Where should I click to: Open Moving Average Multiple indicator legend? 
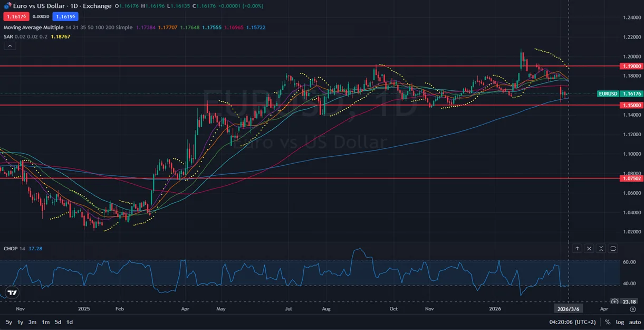pos(33,27)
